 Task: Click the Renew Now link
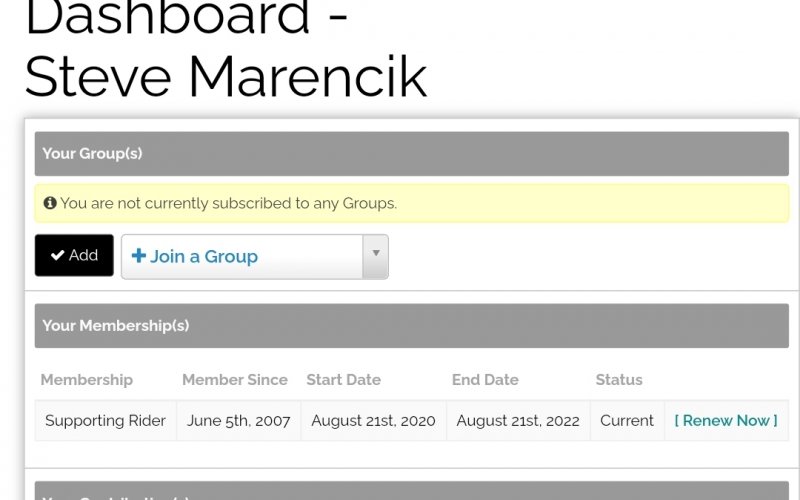(726, 421)
